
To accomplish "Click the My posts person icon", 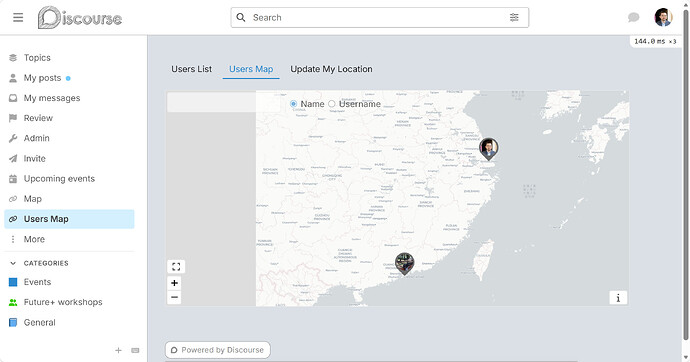I will pyautogui.click(x=13, y=78).
